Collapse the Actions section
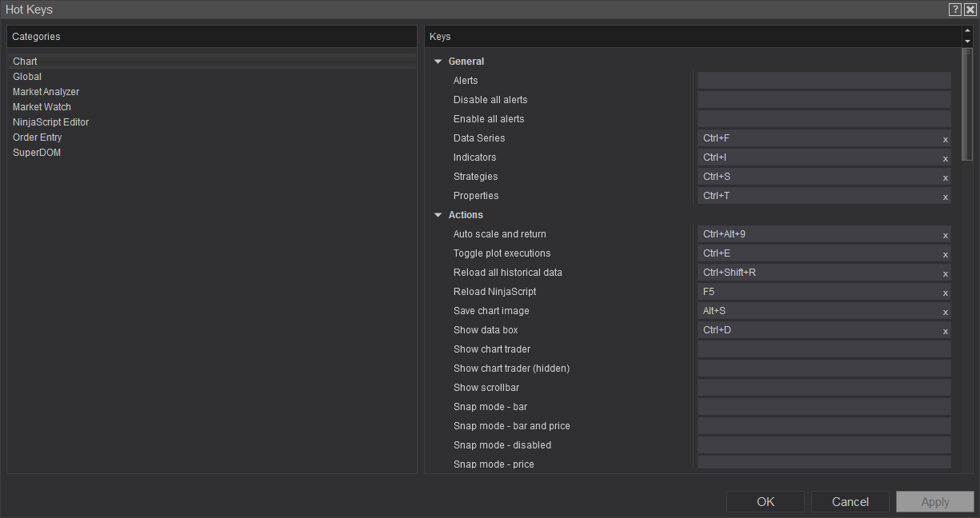This screenshot has width=980, height=518. 438,215
